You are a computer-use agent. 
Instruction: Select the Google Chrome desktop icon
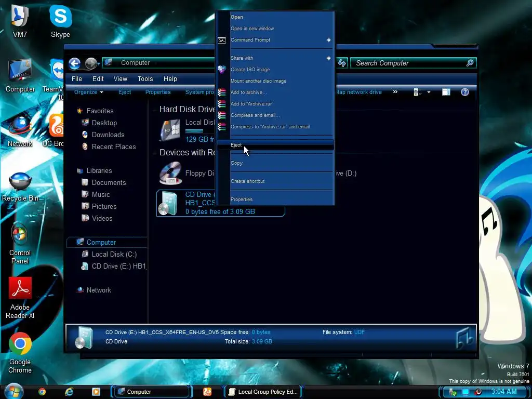pyautogui.click(x=20, y=353)
